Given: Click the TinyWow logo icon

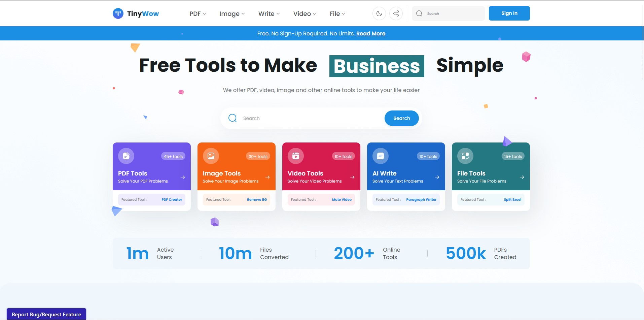Looking at the screenshot, I should 118,13.
